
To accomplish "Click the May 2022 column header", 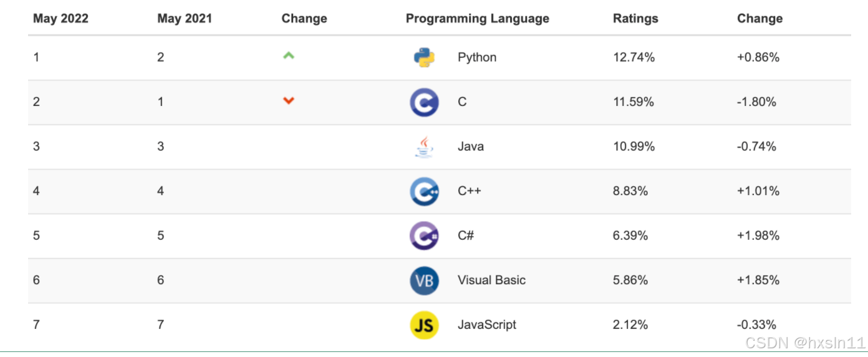I will pyautogui.click(x=60, y=19).
